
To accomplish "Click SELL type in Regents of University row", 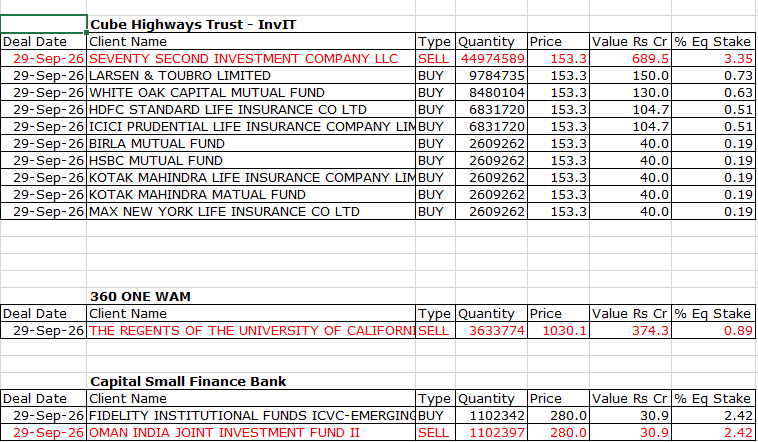I will (435, 330).
